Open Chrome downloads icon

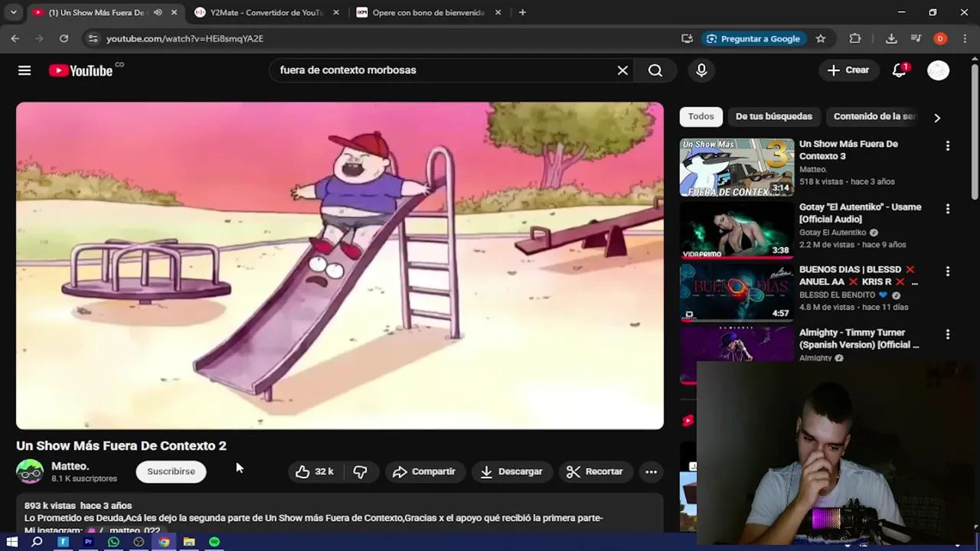tap(891, 38)
